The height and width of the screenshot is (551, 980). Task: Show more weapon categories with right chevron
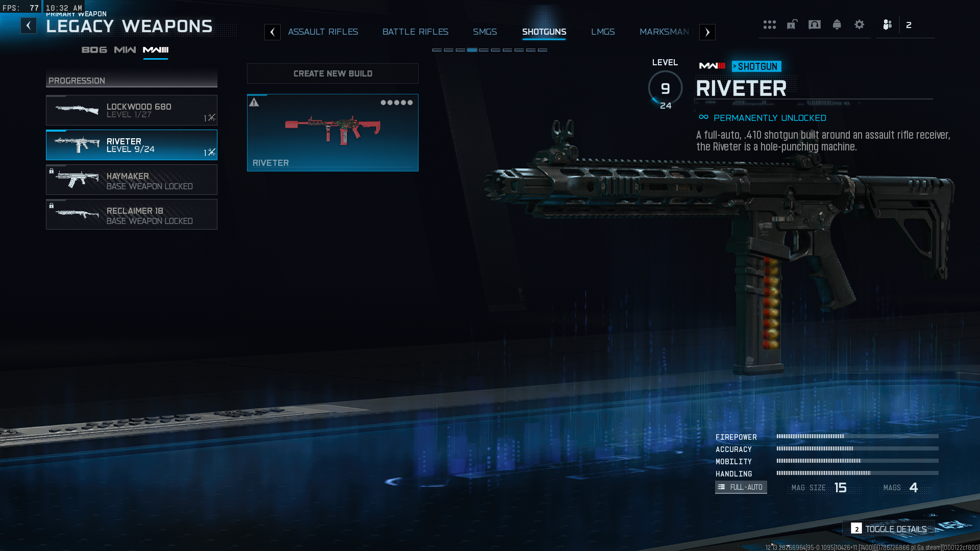[x=707, y=32]
